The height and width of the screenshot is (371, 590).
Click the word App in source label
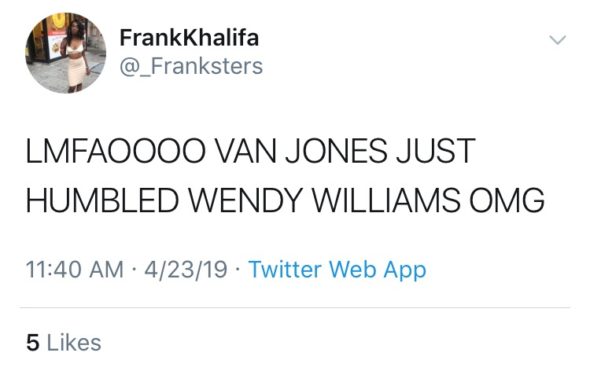pos(404,271)
